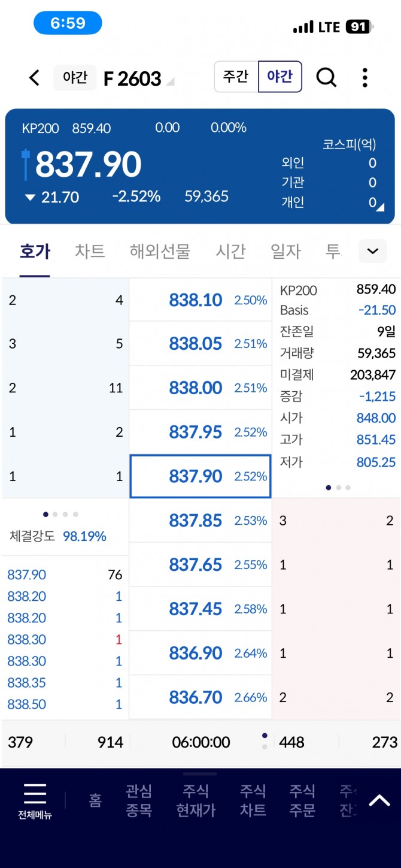Screen dimensions: 401x868
Task: Switch to the 차트 tab
Action: [x=90, y=252]
